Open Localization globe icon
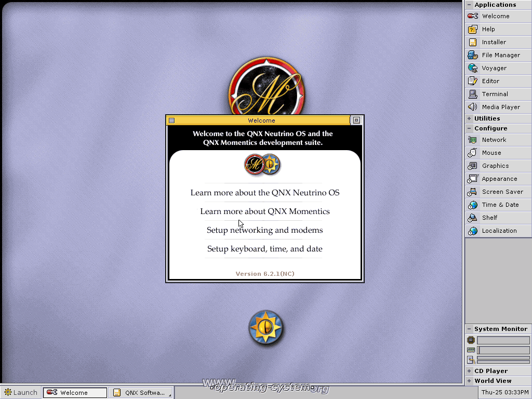This screenshot has width=532, height=399. (473, 231)
